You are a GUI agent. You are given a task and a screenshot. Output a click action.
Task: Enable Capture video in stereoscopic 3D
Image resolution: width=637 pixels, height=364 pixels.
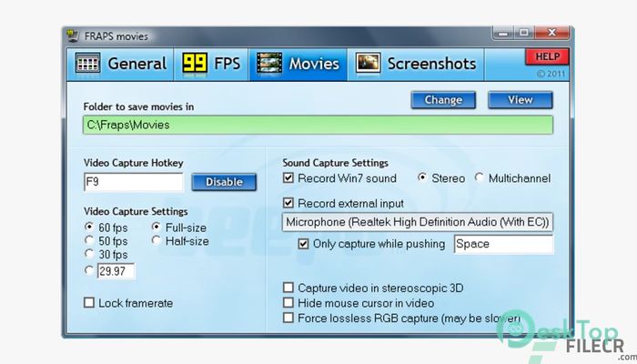click(x=288, y=288)
